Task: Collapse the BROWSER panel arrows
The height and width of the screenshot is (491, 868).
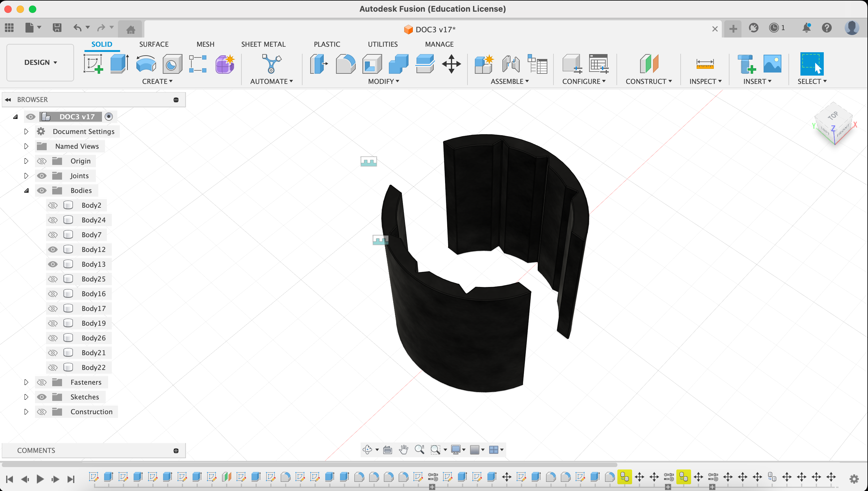Action: pos(8,100)
